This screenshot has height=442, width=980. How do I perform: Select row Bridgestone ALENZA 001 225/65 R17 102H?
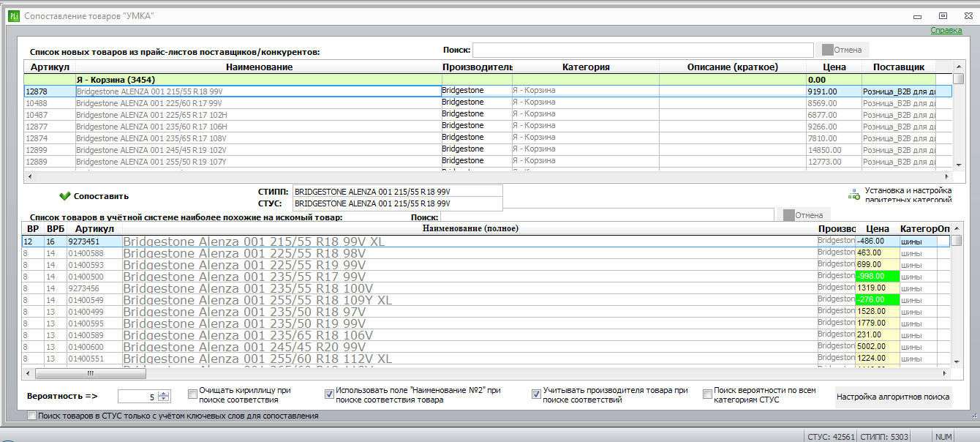click(488, 115)
